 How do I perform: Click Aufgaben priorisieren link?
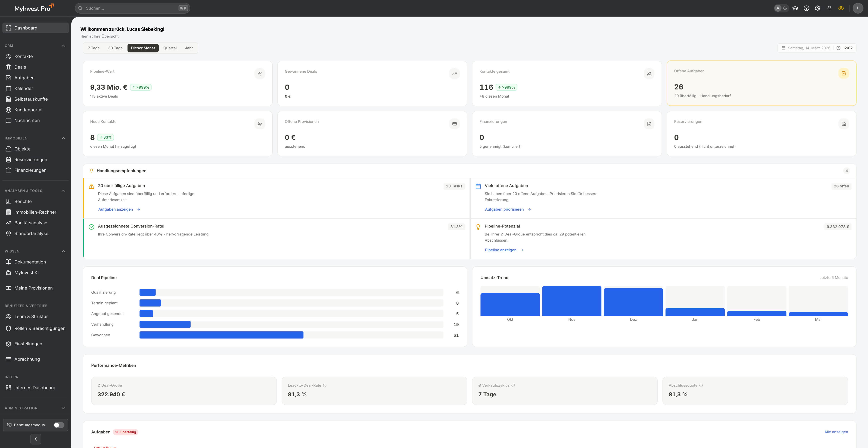coord(504,209)
